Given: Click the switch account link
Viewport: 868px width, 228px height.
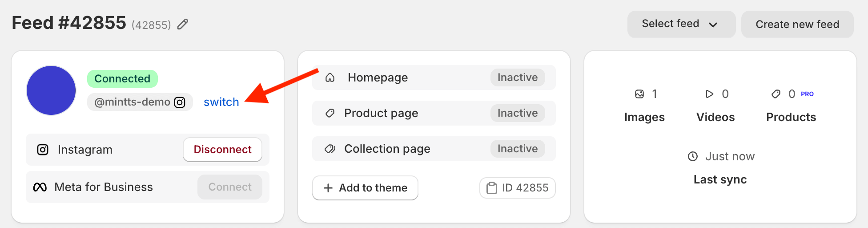Looking at the screenshot, I should pyautogui.click(x=221, y=102).
